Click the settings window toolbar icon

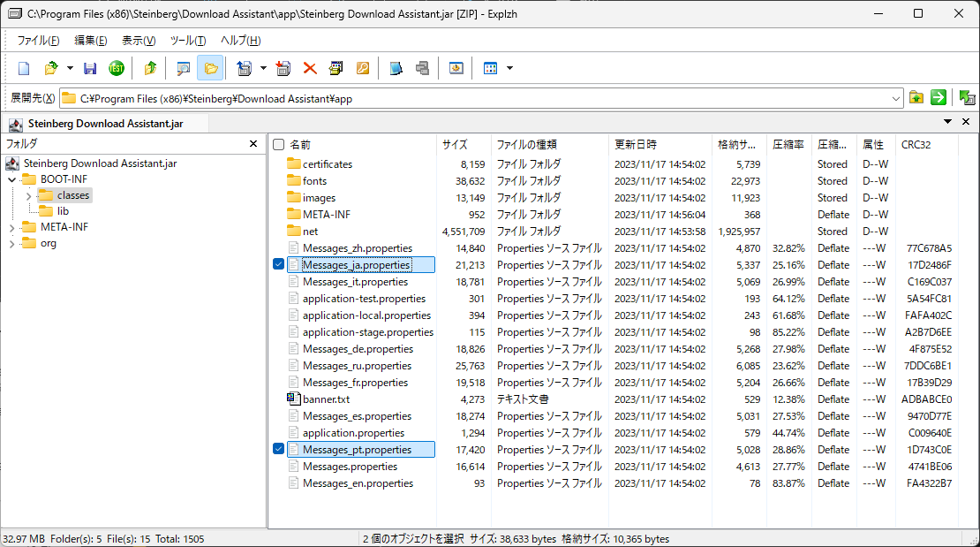(456, 68)
